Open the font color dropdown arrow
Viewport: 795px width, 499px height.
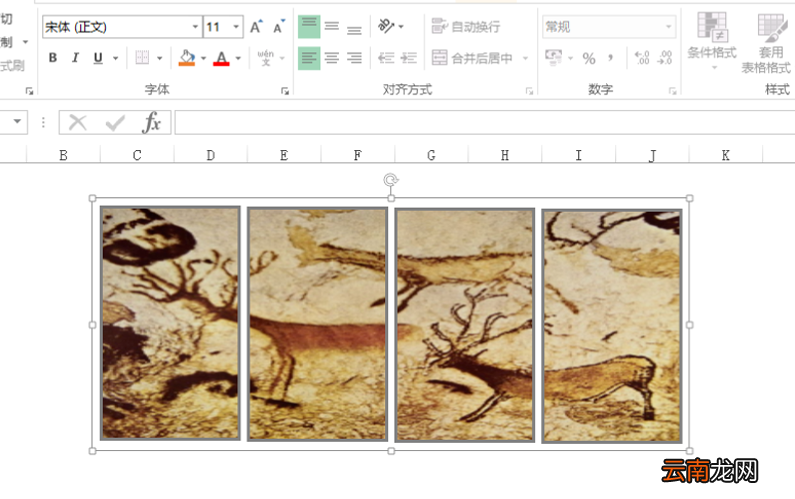(238, 58)
